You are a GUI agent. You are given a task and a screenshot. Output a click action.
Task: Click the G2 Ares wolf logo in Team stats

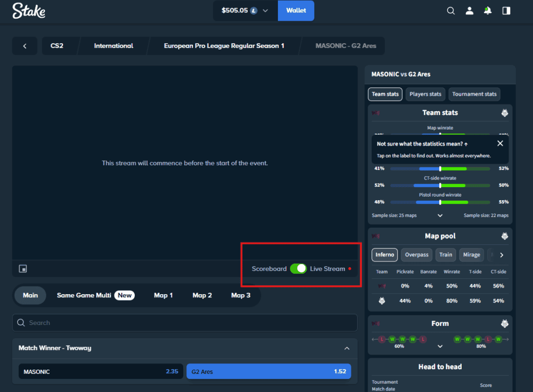coord(504,112)
